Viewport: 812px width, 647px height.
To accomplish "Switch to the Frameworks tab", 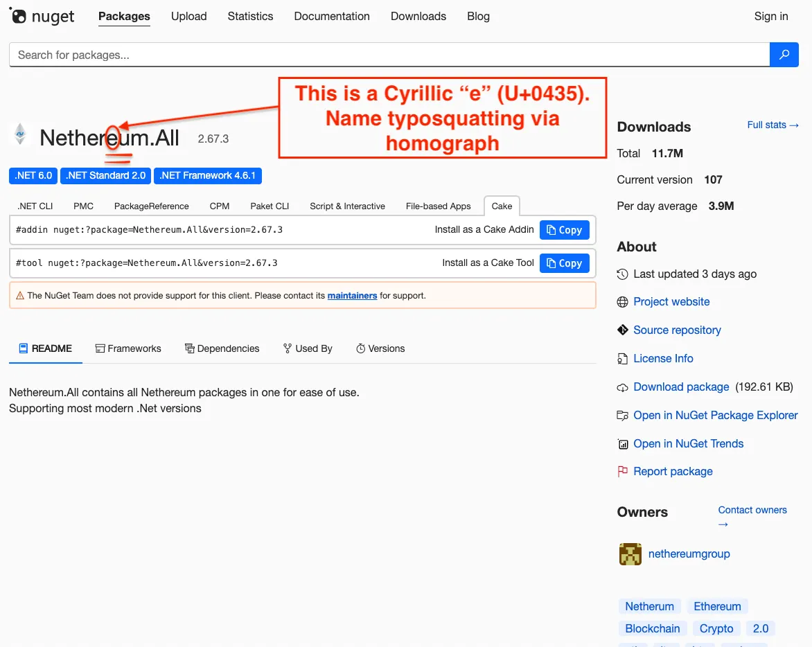I will pos(128,348).
